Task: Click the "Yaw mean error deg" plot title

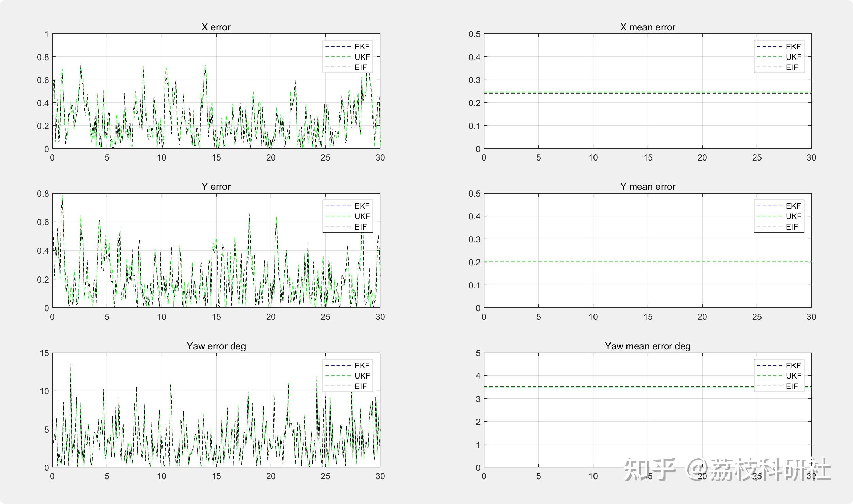Action: click(648, 346)
